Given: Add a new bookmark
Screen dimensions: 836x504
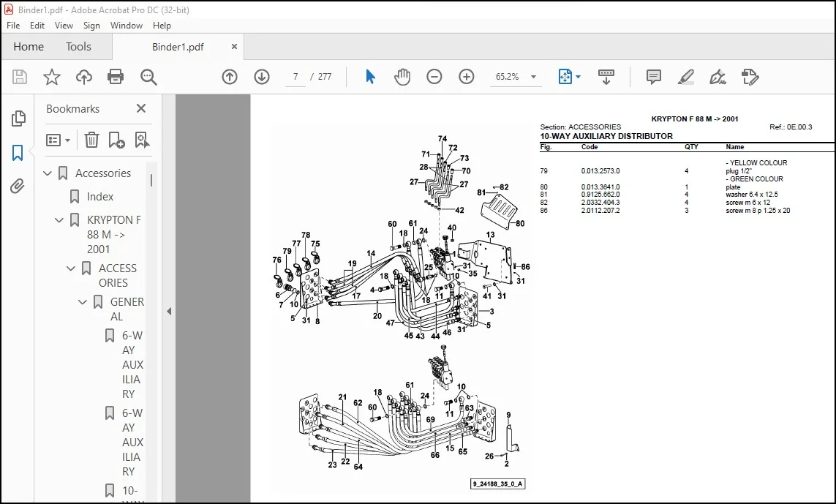Looking at the screenshot, I should pos(116,140).
